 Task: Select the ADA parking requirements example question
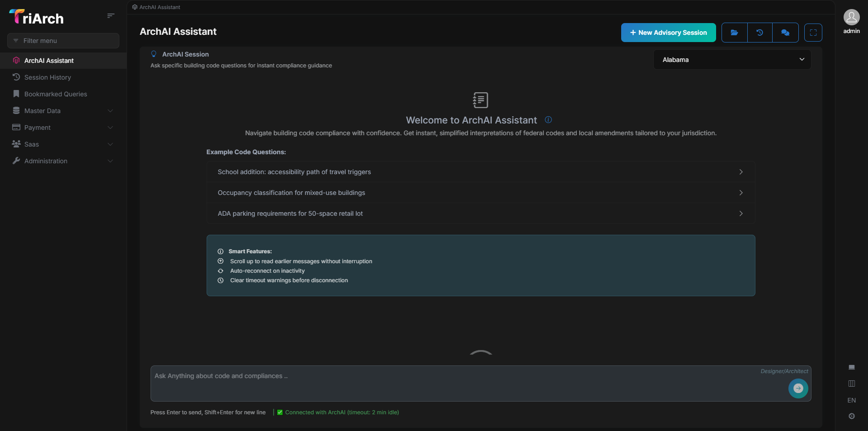tap(480, 213)
